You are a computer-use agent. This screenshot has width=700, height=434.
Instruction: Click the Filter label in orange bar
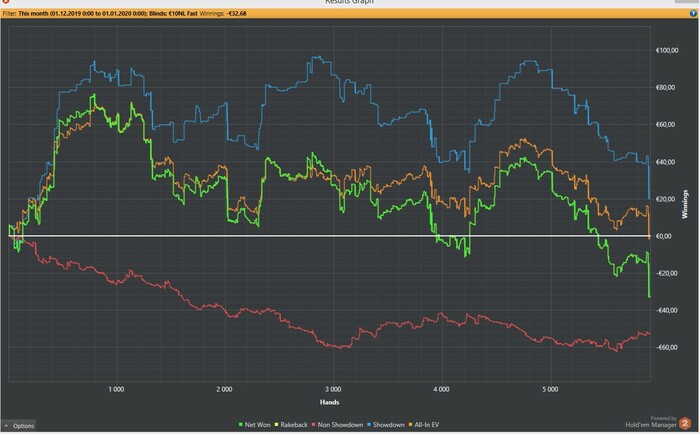(9, 13)
